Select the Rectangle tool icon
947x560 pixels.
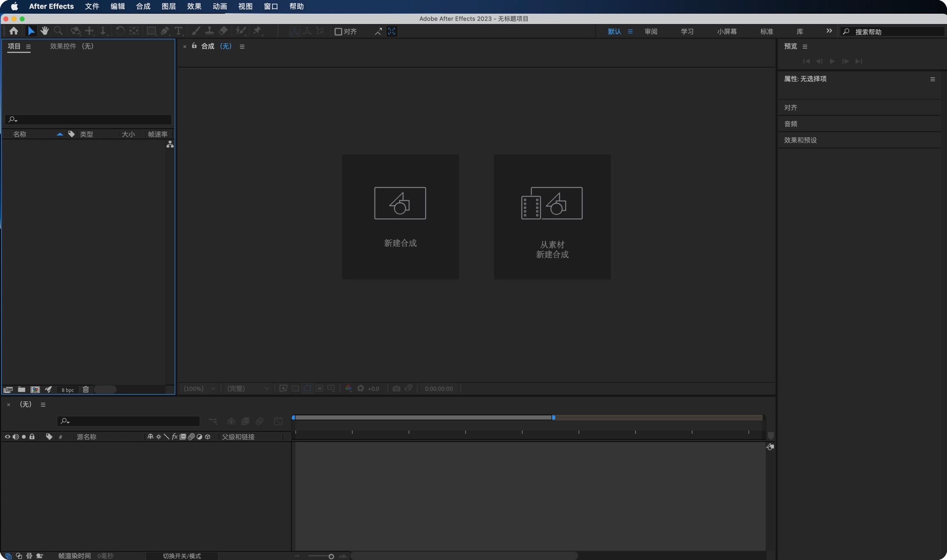click(150, 31)
